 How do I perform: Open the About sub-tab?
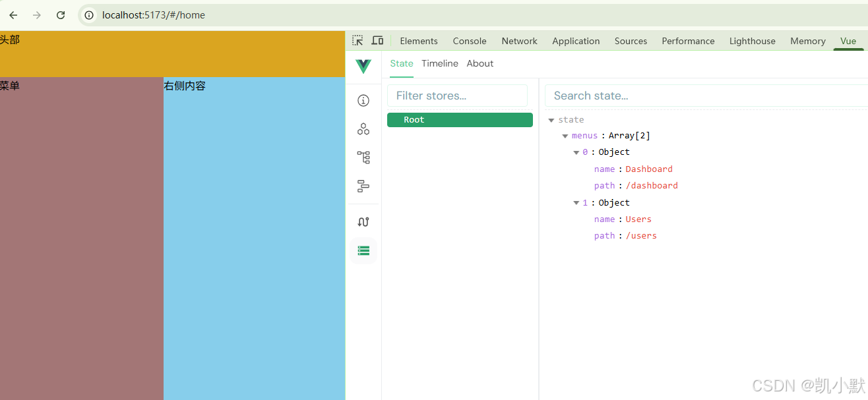point(480,63)
